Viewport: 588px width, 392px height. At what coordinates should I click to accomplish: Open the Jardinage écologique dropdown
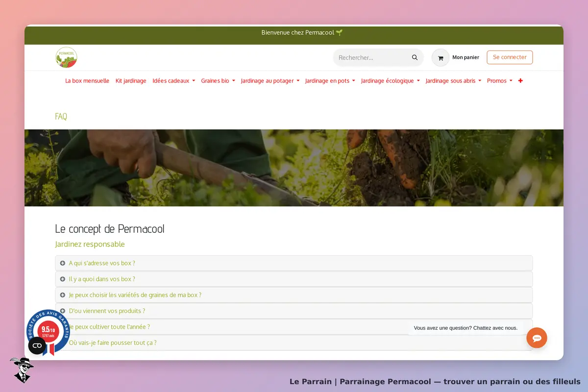click(390, 81)
